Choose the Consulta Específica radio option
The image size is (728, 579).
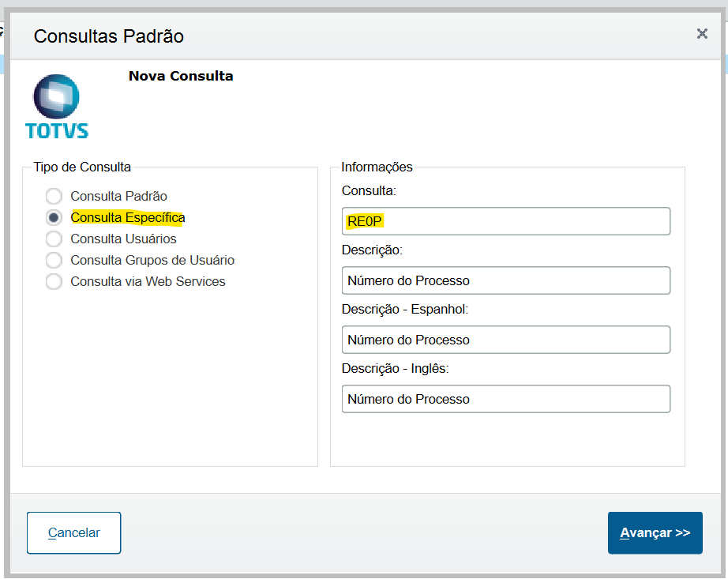click(x=54, y=217)
